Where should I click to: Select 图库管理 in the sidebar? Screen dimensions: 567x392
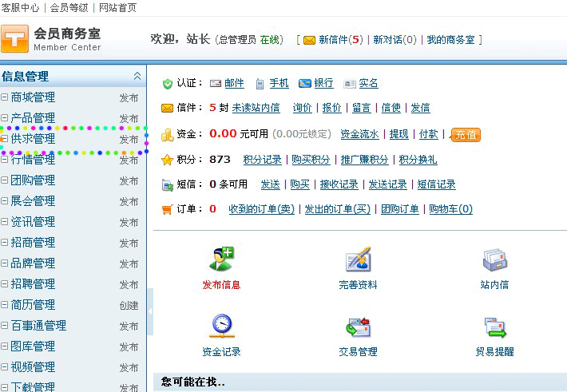33,346
